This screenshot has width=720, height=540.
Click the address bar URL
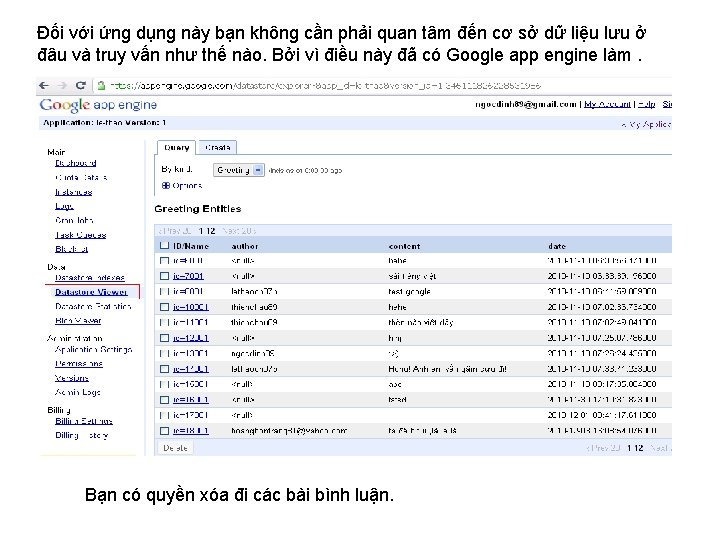(325, 85)
